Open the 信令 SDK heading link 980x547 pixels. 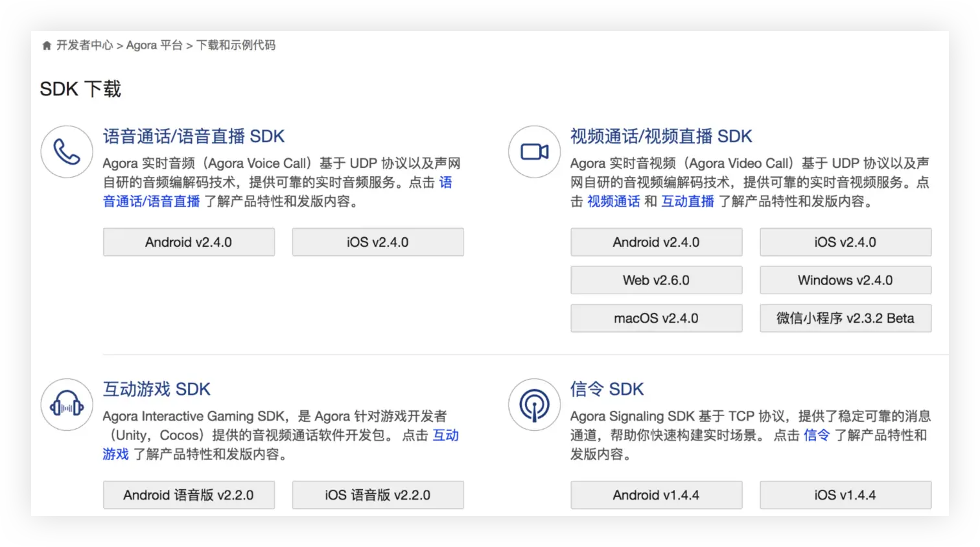[x=607, y=389]
